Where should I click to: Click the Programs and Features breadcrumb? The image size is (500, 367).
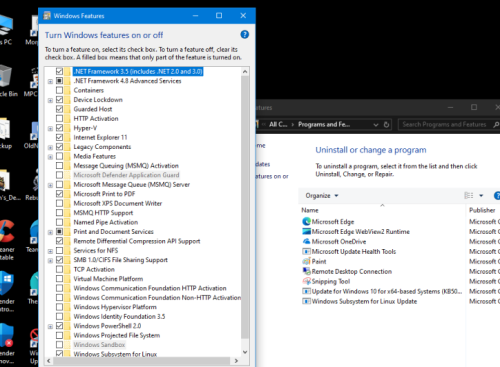coord(324,124)
